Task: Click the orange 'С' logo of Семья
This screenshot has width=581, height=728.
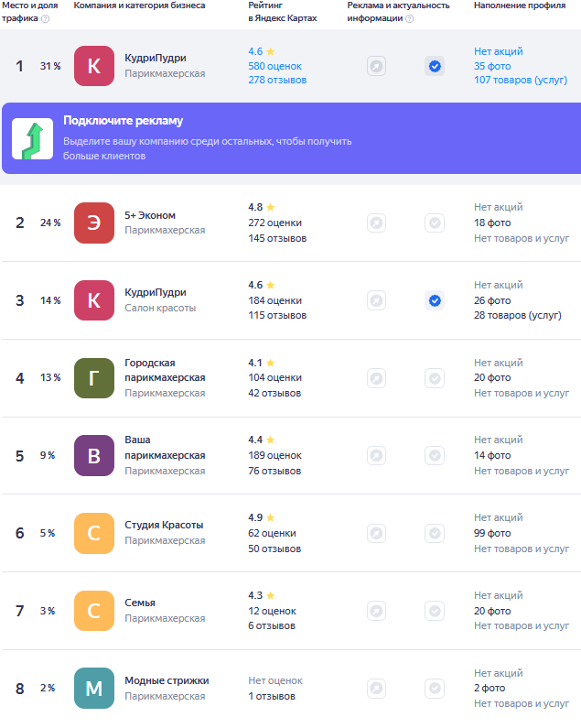Action: (x=94, y=611)
